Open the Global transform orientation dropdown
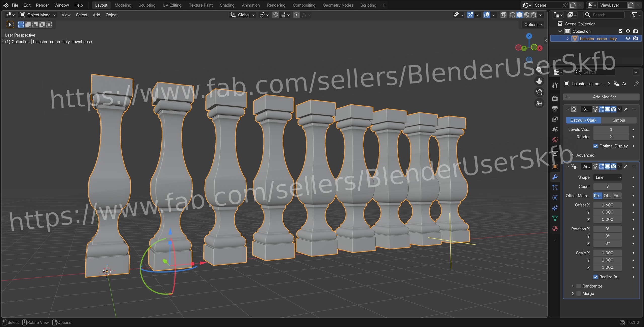 click(x=243, y=15)
